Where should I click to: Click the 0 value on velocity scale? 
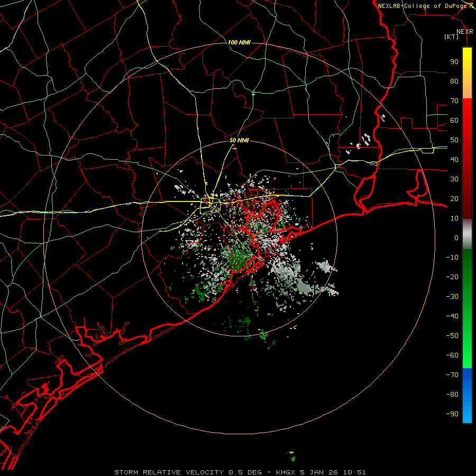(x=456, y=238)
